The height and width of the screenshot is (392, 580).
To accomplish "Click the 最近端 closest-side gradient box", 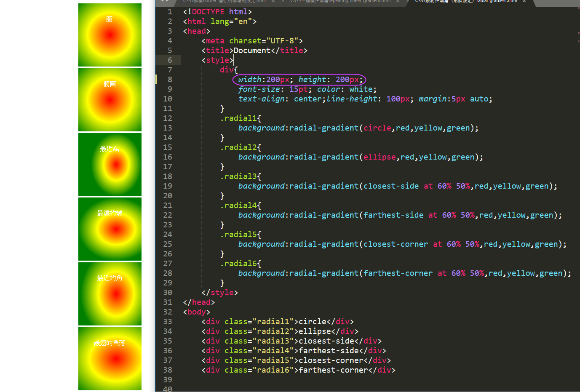I will [110, 165].
